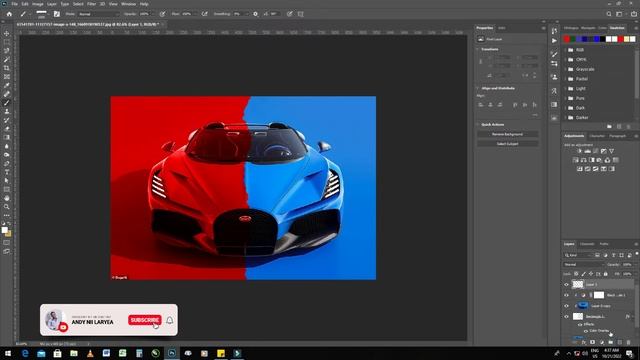Screen dimensions: 640x360
Task: Select the Zoom tool
Action: click(x=7, y=207)
